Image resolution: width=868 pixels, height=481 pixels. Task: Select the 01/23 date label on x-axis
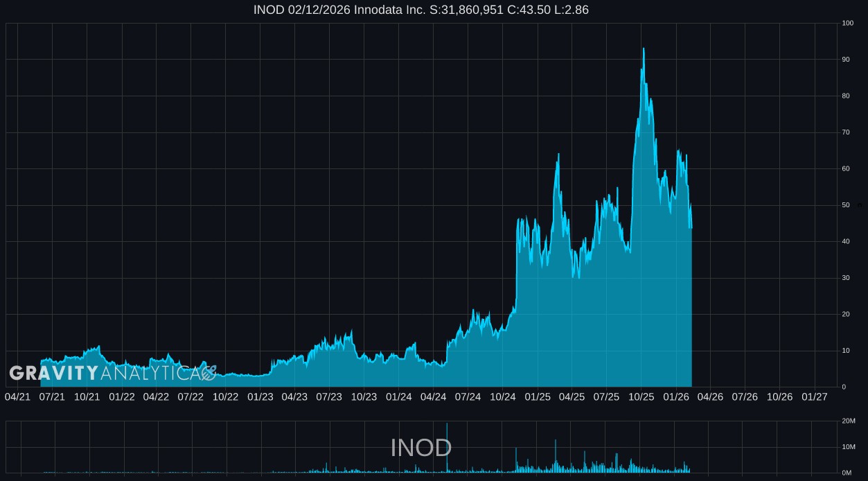click(x=260, y=397)
